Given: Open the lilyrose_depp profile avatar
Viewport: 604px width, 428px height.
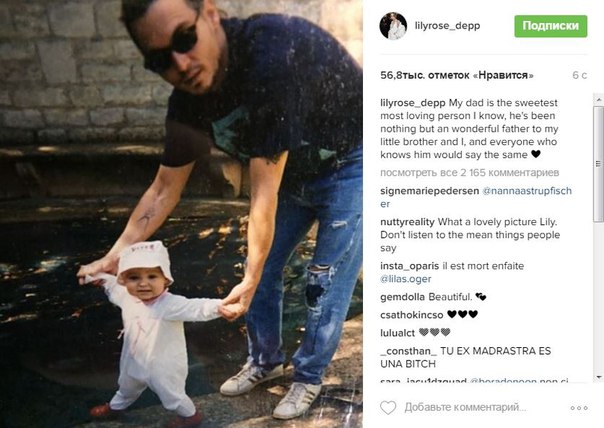Looking at the screenshot, I should coord(393,26).
